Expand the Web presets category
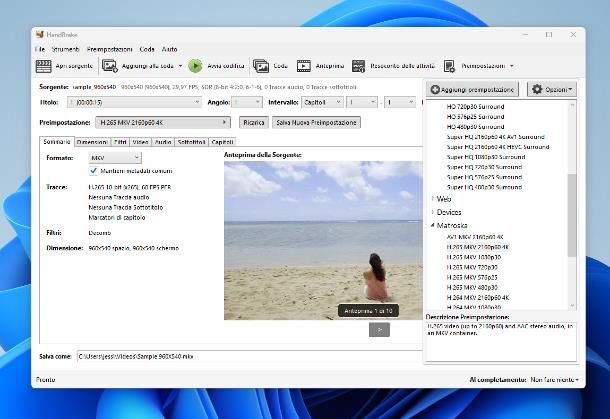 [433, 199]
